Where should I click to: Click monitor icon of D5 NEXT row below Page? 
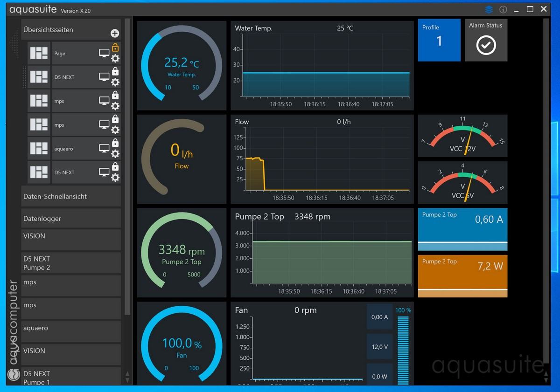(x=104, y=77)
